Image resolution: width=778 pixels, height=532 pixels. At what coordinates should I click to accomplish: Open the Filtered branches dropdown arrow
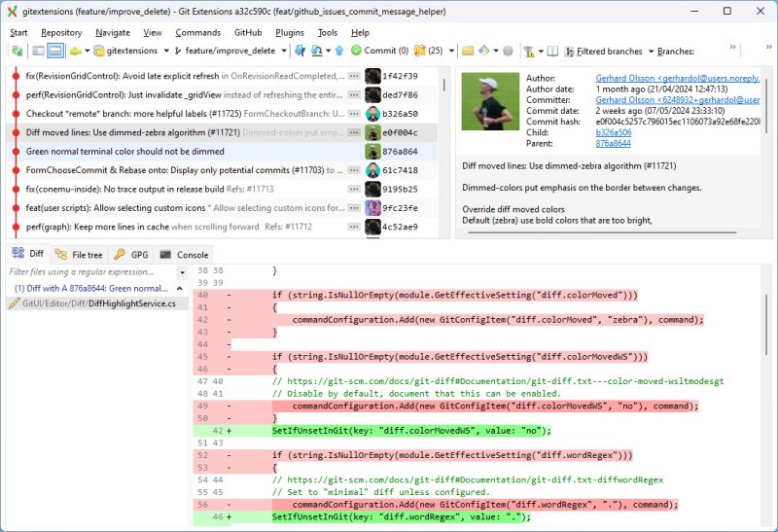[651, 52]
